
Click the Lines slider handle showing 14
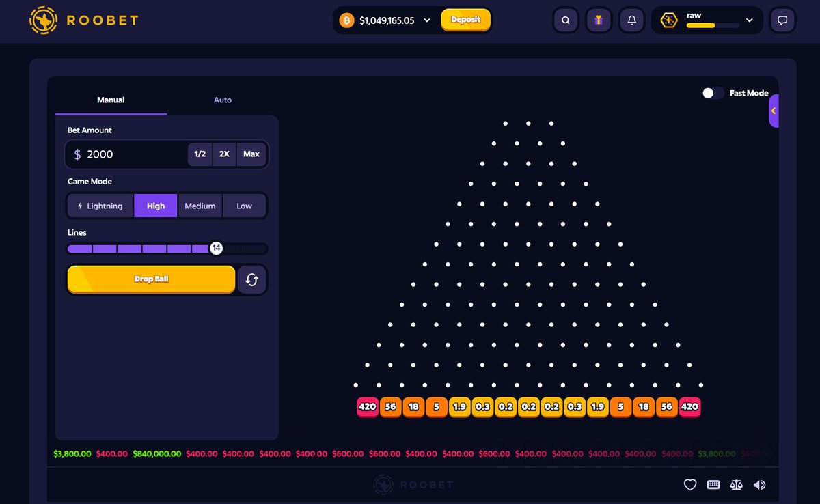click(216, 249)
